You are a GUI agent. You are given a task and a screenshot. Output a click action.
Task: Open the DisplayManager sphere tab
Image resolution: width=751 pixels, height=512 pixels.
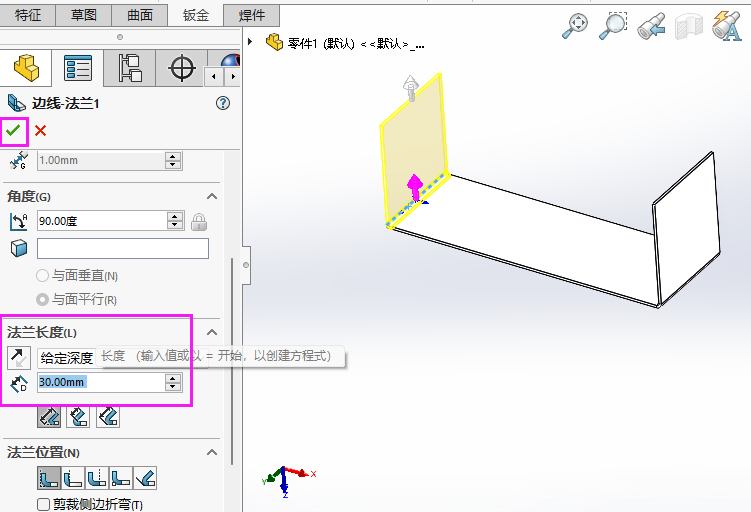(229, 60)
